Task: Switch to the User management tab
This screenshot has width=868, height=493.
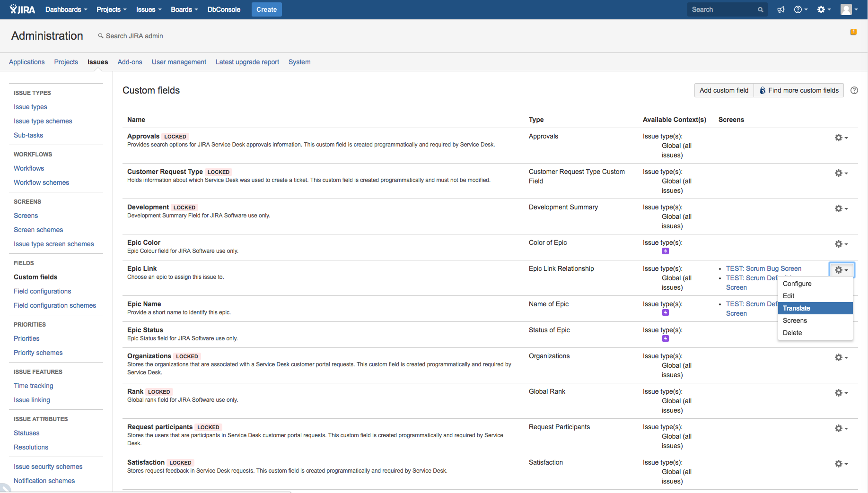Action: (179, 62)
